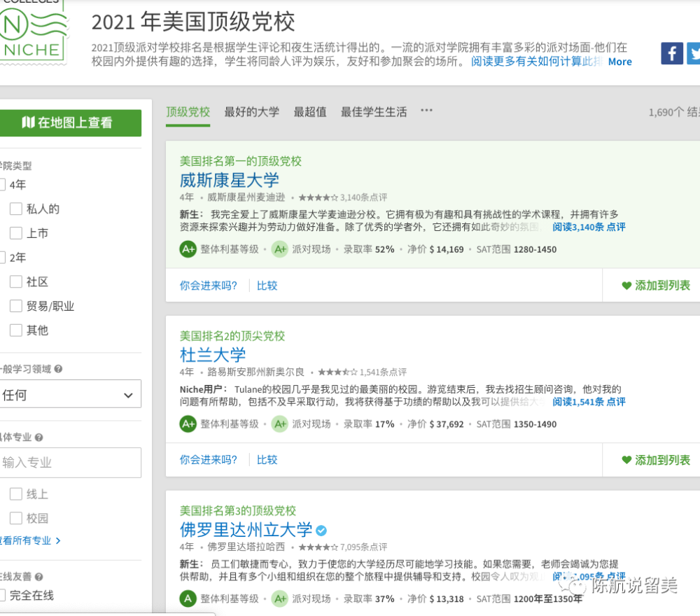Check the 4年 college type box
The width and height of the screenshot is (700, 616).
(x=2, y=185)
